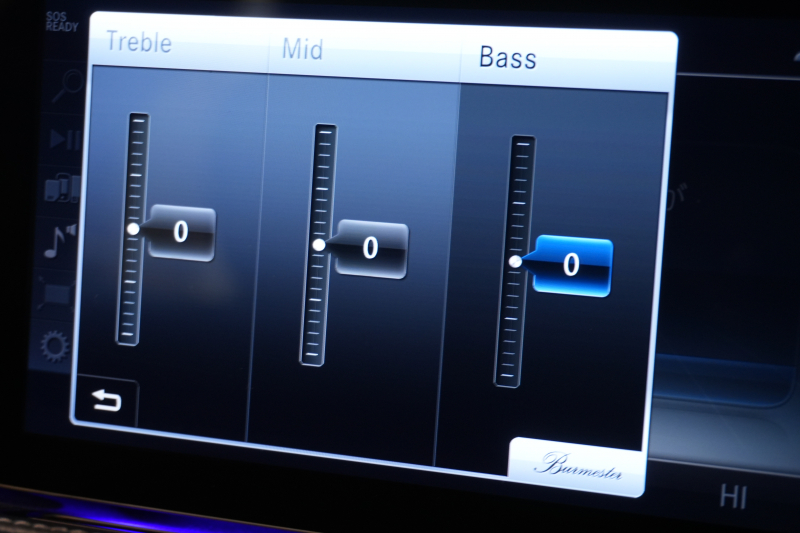Tap the back arrow button
800x533 pixels.
(x=105, y=402)
